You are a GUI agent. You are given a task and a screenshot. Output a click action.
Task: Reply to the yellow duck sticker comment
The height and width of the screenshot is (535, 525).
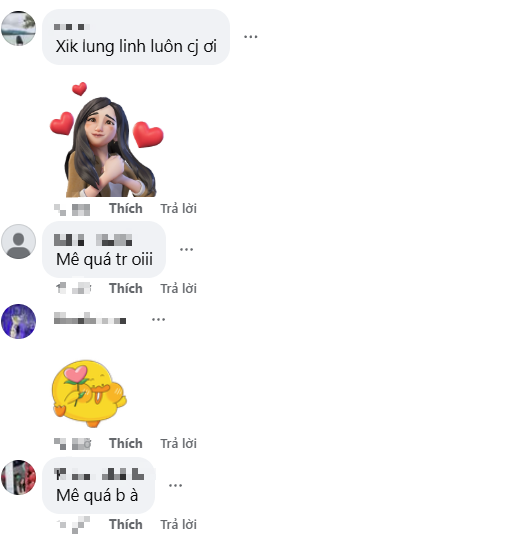(178, 444)
